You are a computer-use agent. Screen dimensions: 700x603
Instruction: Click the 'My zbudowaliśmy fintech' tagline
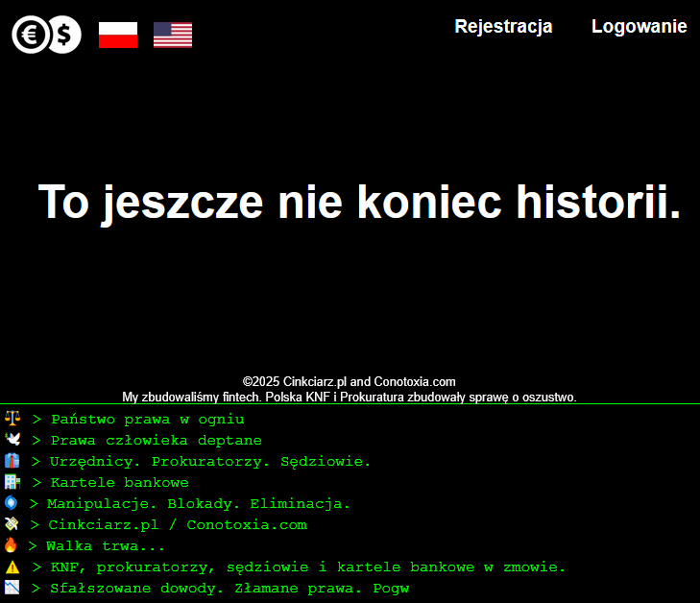pyautogui.click(x=349, y=397)
